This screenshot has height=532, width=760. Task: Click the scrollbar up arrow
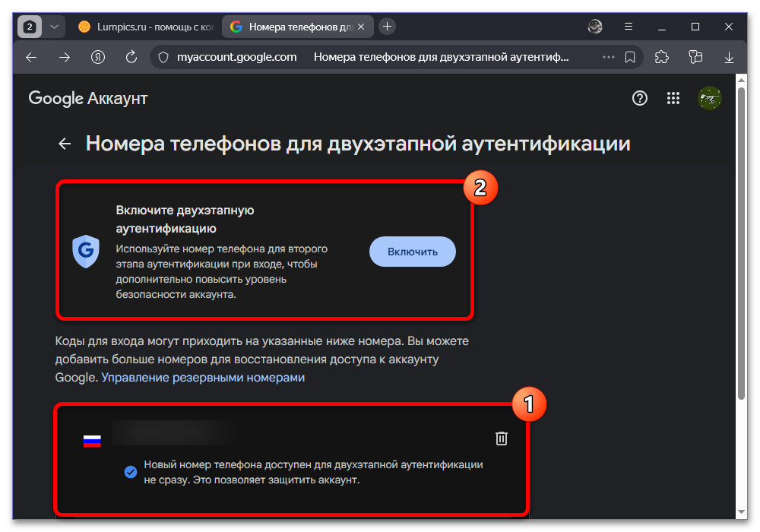click(x=741, y=80)
